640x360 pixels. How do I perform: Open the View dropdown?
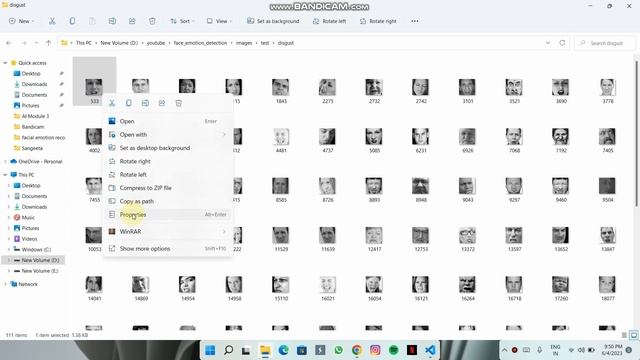(219, 21)
